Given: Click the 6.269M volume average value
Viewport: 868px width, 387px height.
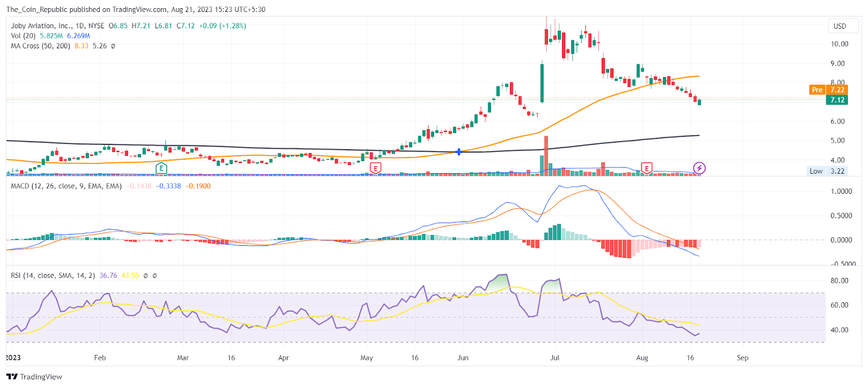Looking at the screenshot, I should pyautogui.click(x=79, y=36).
